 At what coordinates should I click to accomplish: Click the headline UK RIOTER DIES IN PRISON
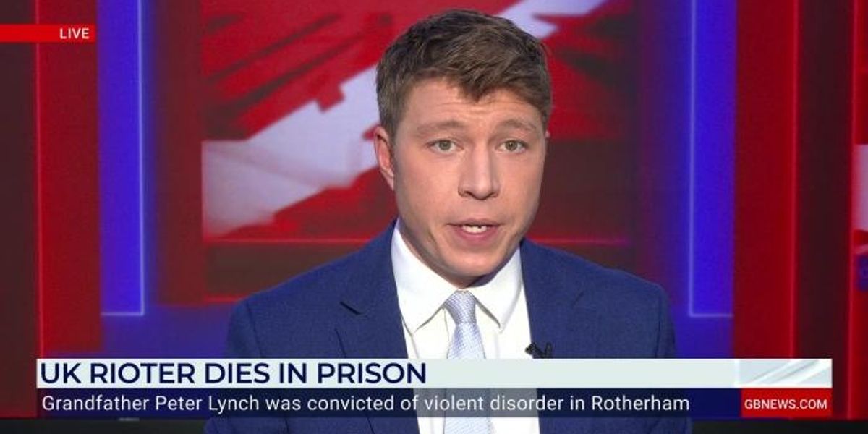click(232, 374)
